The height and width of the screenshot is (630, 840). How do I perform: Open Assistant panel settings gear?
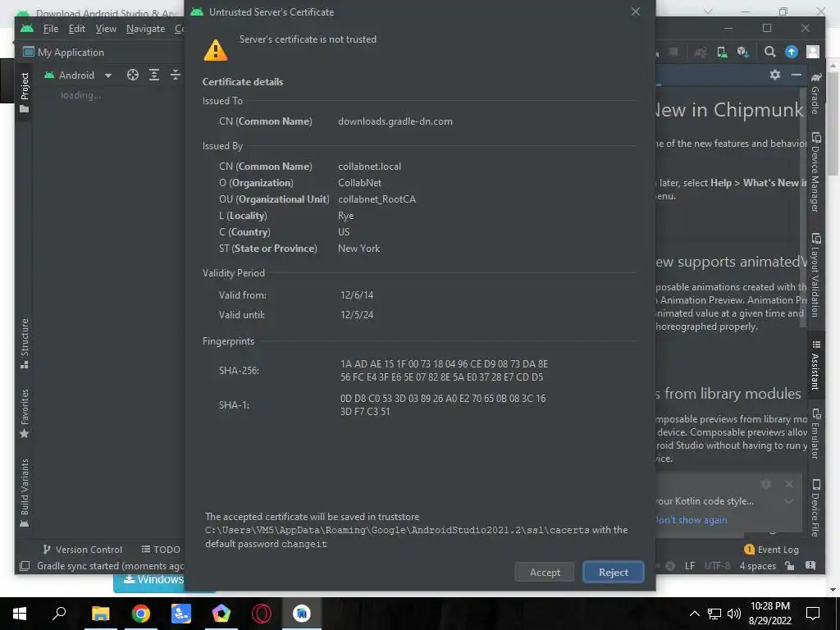pos(774,75)
